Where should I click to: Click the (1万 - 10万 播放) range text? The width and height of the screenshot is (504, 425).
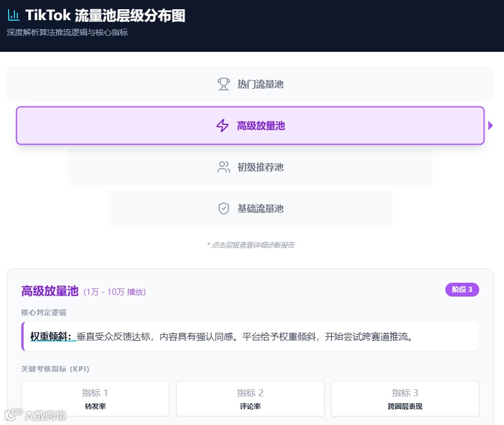tap(114, 292)
